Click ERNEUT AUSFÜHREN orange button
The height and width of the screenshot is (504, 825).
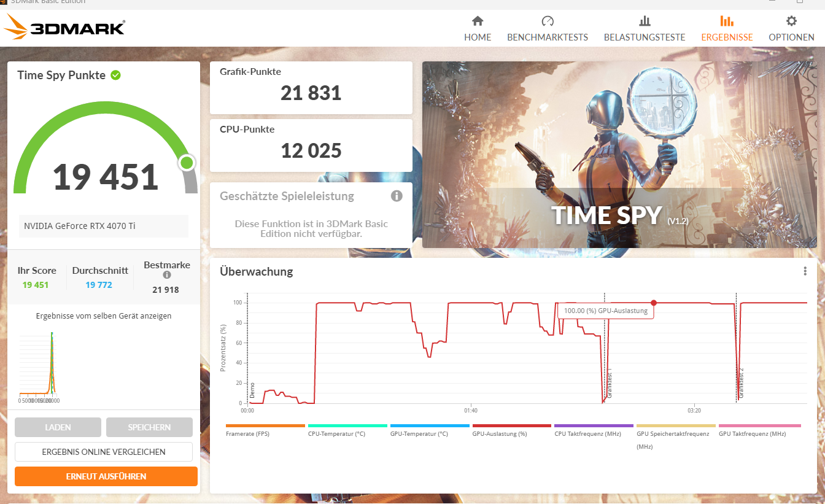click(106, 476)
